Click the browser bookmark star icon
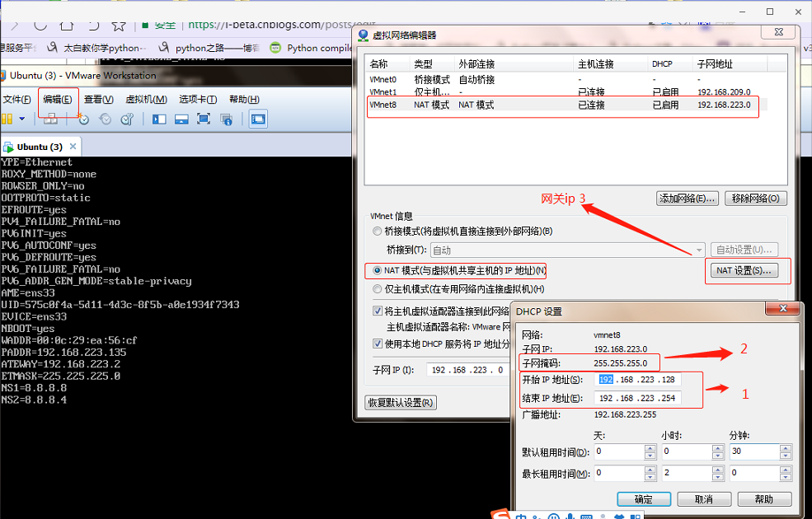 [x=119, y=25]
